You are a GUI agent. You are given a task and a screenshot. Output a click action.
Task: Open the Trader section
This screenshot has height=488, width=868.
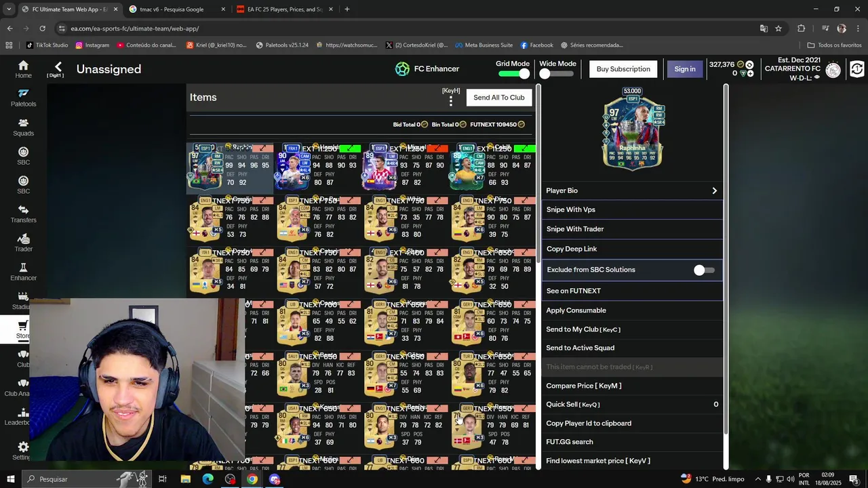click(23, 243)
